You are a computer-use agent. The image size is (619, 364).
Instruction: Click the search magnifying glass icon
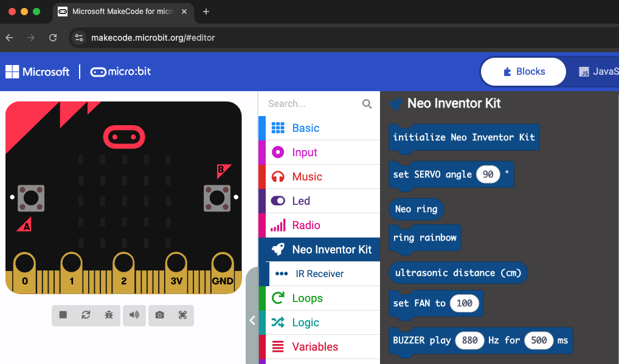point(367,104)
